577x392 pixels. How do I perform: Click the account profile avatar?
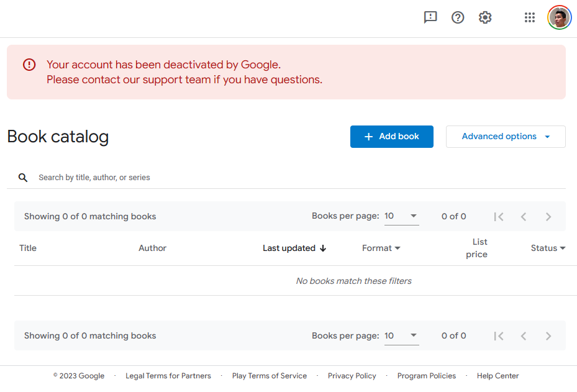[559, 17]
